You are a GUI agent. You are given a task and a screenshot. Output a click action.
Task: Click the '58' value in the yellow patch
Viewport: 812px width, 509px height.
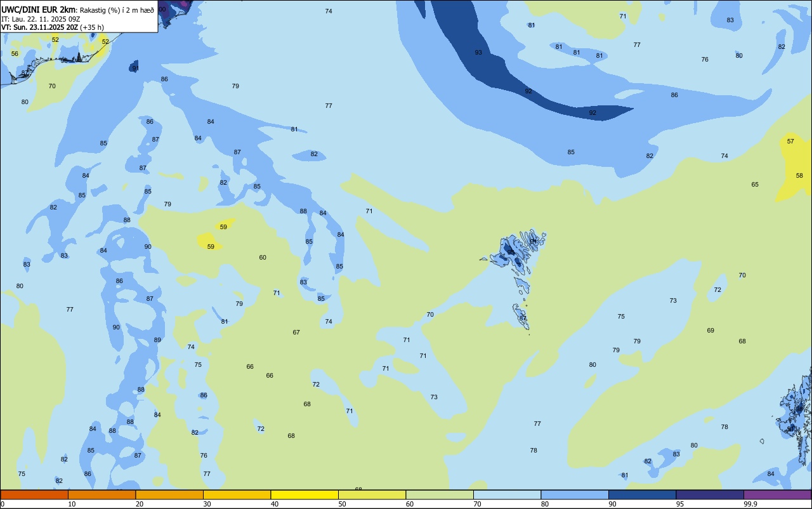pyautogui.click(x=799, y=175)
